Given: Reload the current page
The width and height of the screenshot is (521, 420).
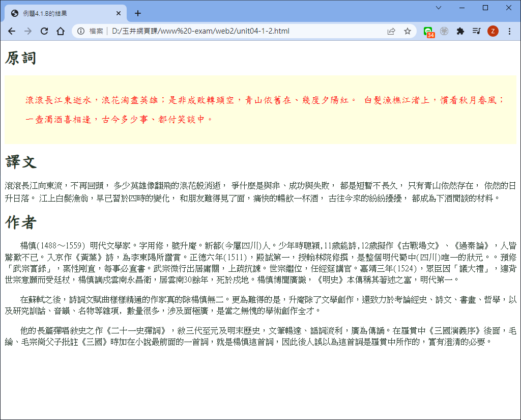Looking at the screenshot, I should (x=44, y=31).
